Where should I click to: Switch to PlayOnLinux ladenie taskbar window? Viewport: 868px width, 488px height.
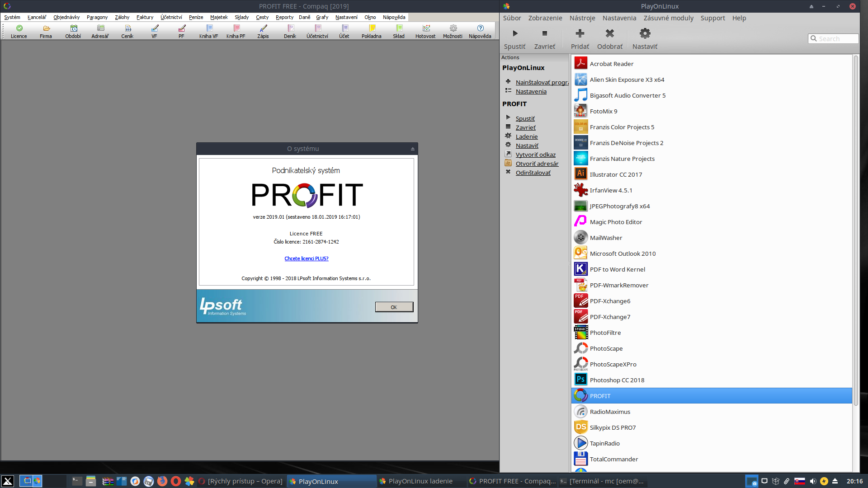click(420, 481)
